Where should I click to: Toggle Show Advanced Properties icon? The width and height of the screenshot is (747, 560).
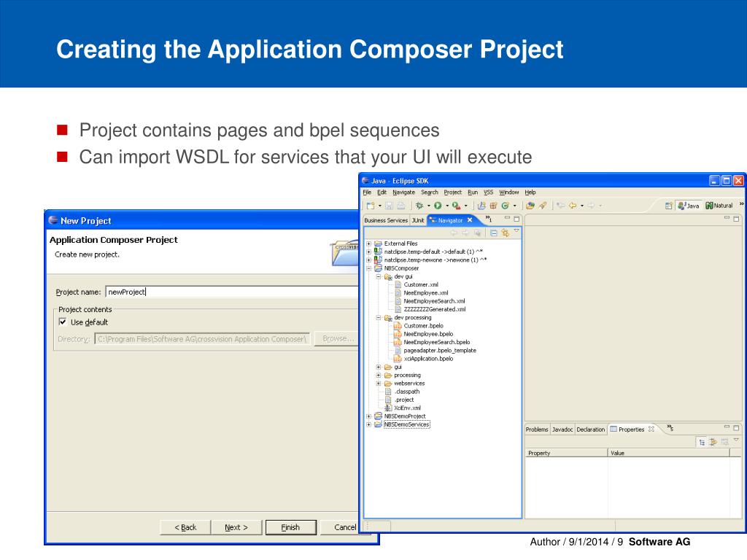(713, 443)
